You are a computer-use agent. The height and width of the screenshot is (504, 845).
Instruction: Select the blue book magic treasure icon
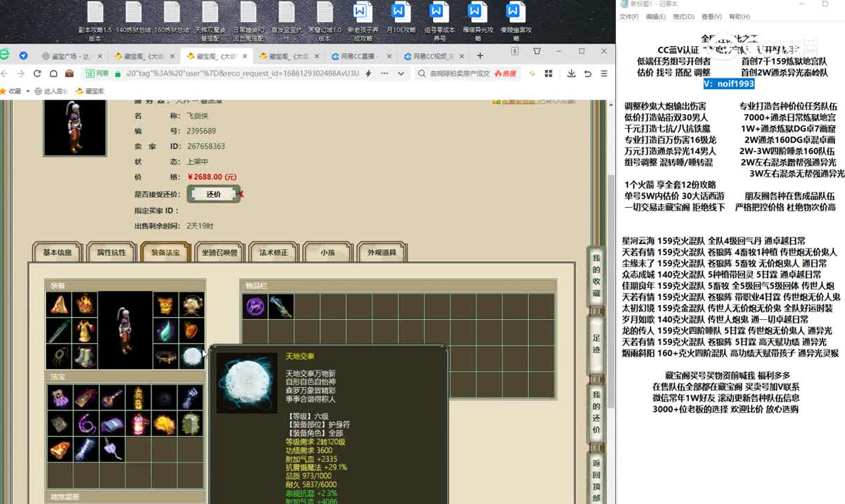coord(112,423)
